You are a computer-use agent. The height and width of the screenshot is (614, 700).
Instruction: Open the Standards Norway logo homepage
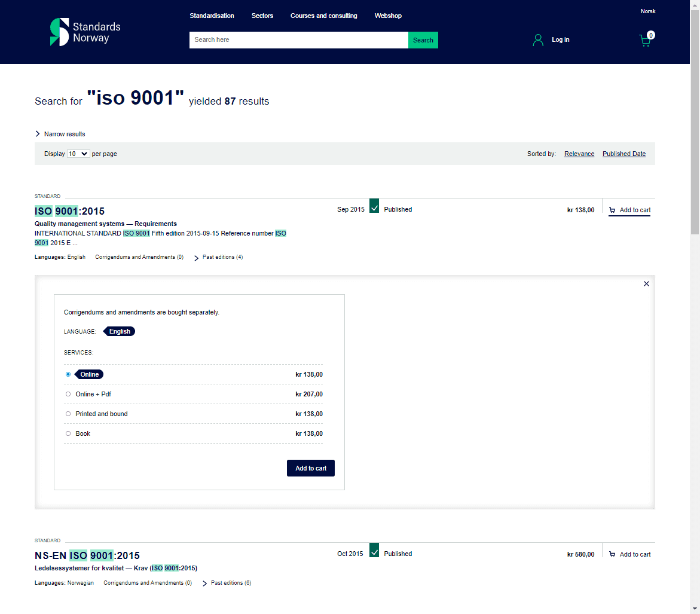[x=85, y=32]
